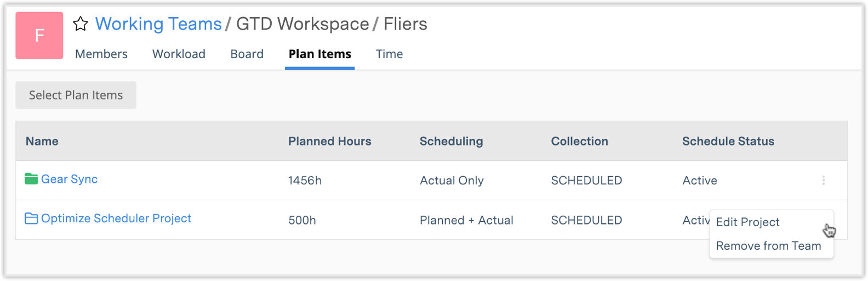The width and height of the screenshot is (868, 281).
Task: Click the favorite star icon beside Working Teams
Action: [81, 24]
